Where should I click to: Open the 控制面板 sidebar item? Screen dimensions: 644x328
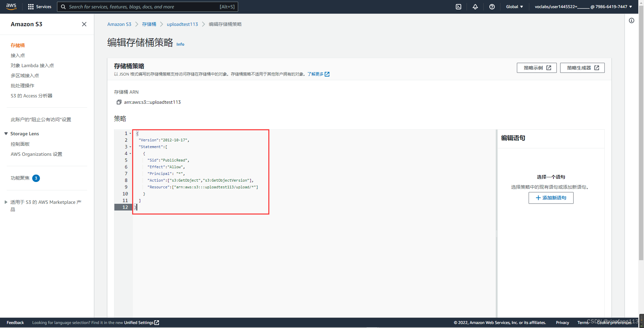click(20, 144)
